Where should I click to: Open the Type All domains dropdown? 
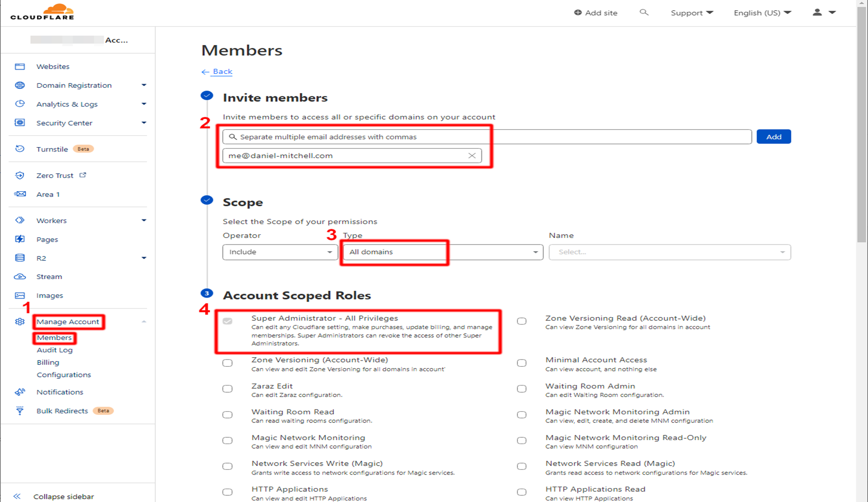click(443, 252)
